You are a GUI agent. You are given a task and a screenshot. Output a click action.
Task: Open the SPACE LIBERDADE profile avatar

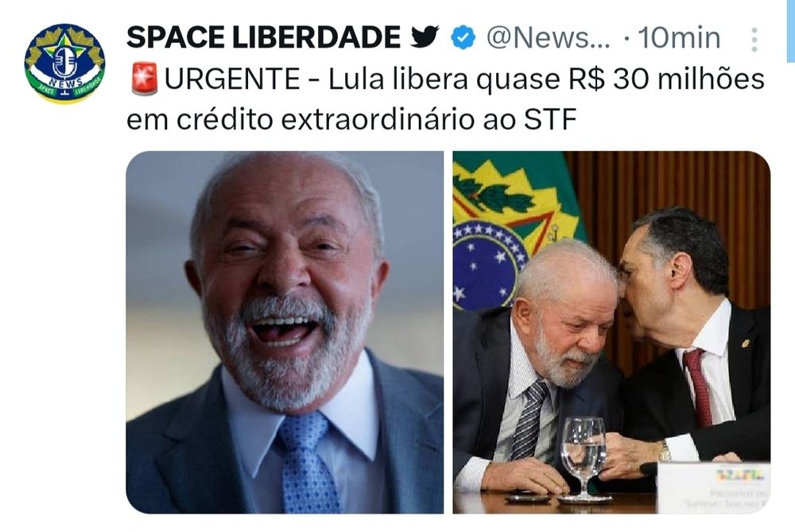click(x=64, y=63)
